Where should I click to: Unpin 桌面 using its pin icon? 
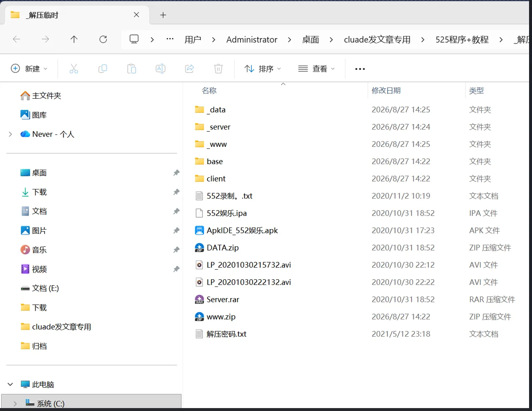tap(176, 173)
